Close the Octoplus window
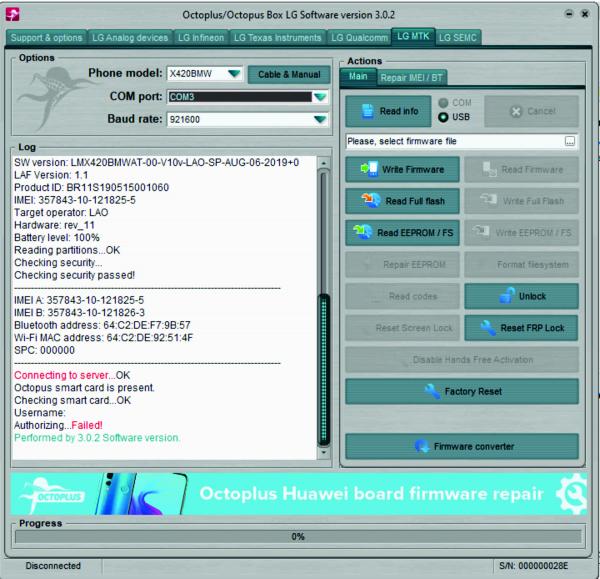Image resolution: width=600 pixels, height=579 pixels. pos(585,14)
